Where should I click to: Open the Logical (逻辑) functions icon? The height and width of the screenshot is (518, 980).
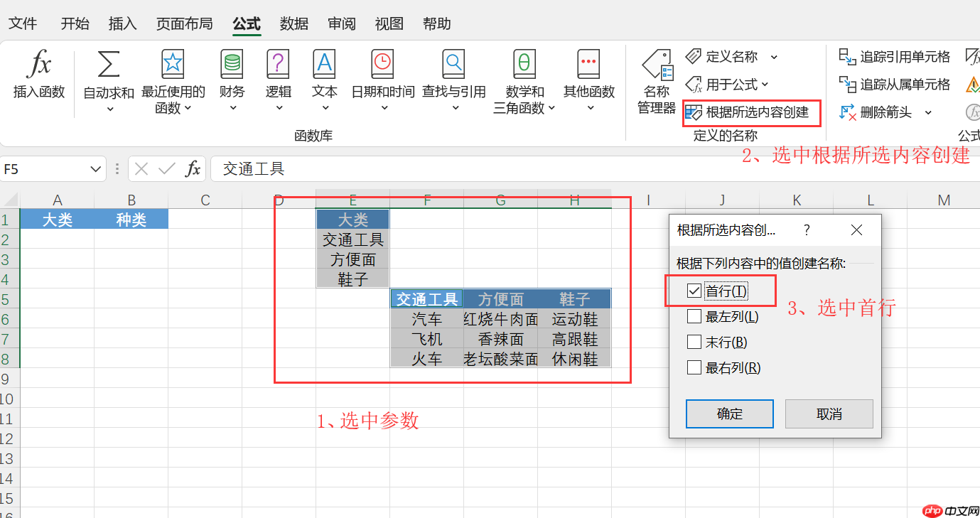point(278,64)
